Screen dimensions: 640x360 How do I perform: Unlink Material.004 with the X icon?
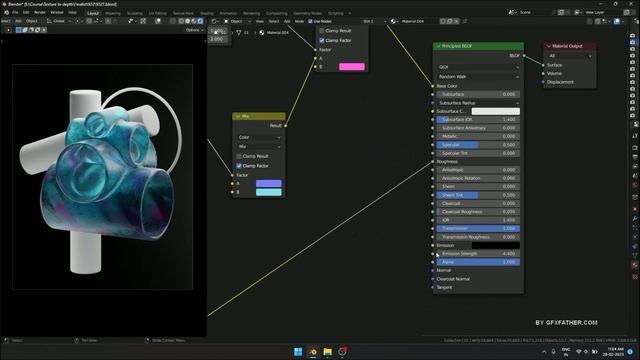point(456,21)
